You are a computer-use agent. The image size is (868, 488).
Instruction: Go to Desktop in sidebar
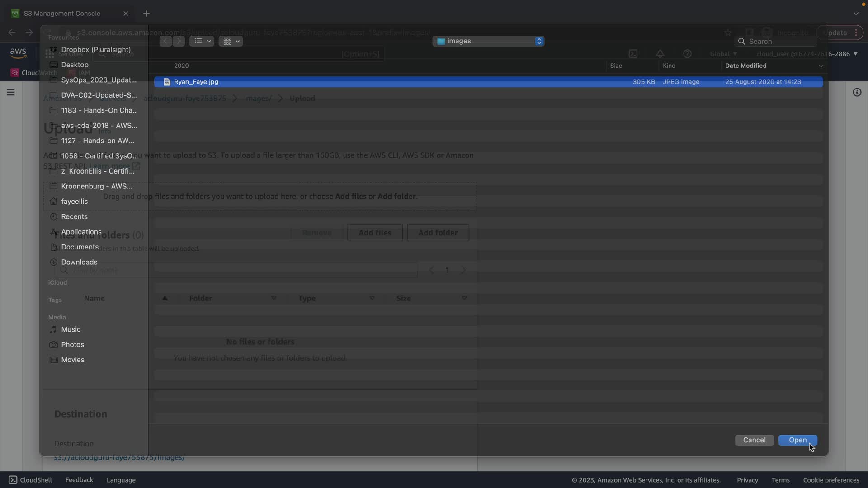[x=75, y=65]
